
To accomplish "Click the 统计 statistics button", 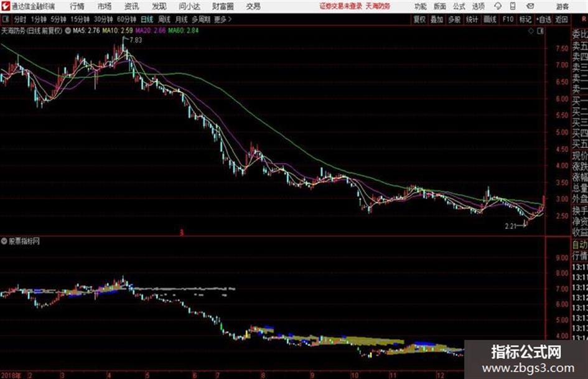I will click(472, 19).
